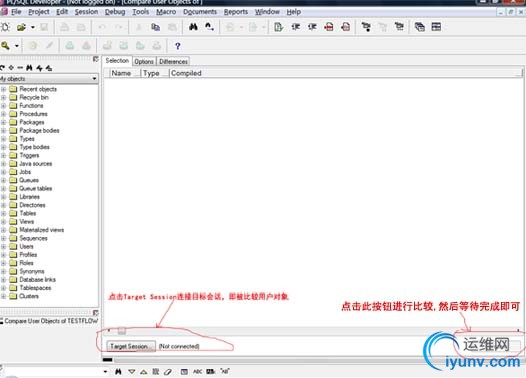
Task: Open the My objects filter dropdown
Action: 94,79
